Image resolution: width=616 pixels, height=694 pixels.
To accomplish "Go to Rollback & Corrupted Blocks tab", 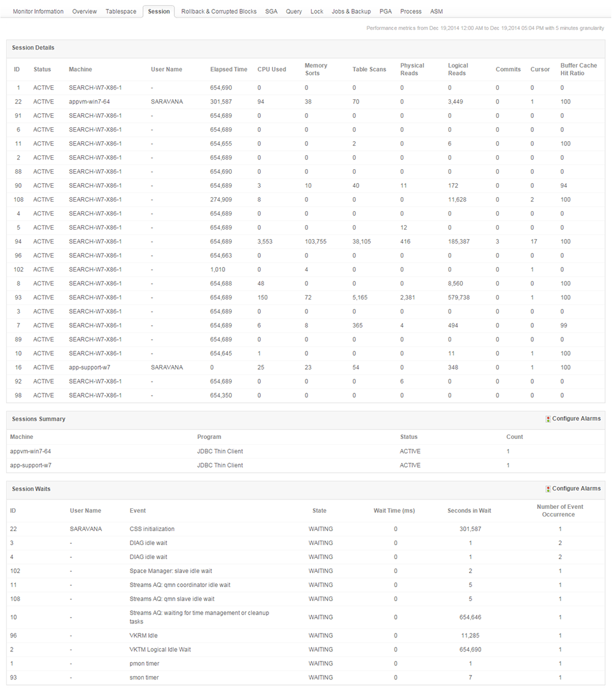I will 219,11.
